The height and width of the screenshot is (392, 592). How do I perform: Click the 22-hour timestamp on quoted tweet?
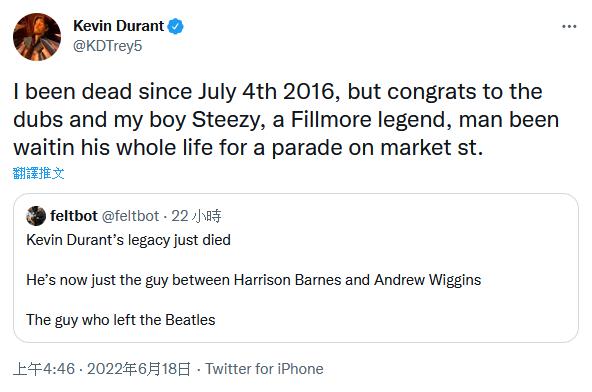coord(196,216)
